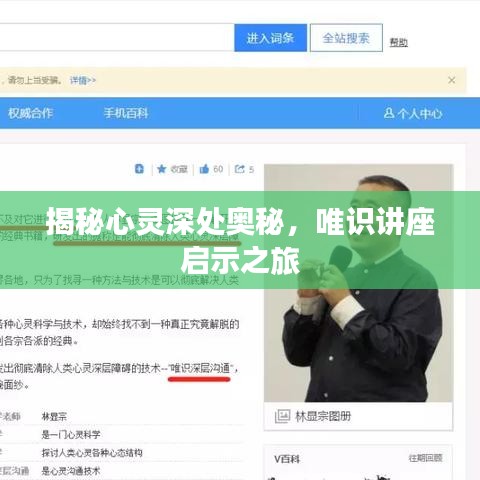Click the share arrow icon
Image resolution: width=480 pixels, height=480 pixels.
[x=240, y=169]
